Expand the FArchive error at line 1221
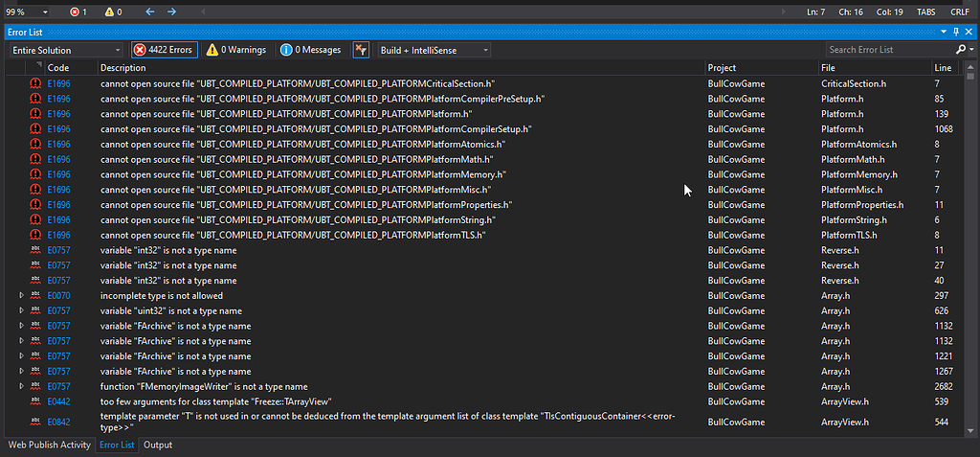Screen dimensions: 980x457 point(21,356)
